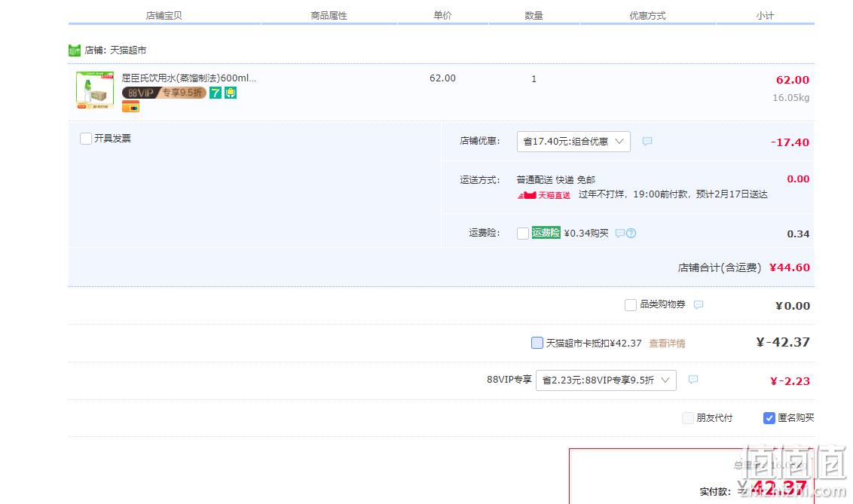The image size is (853, 504).
Task: Open the Watsons water product thumbnail
Action: (x=95, y=90)
